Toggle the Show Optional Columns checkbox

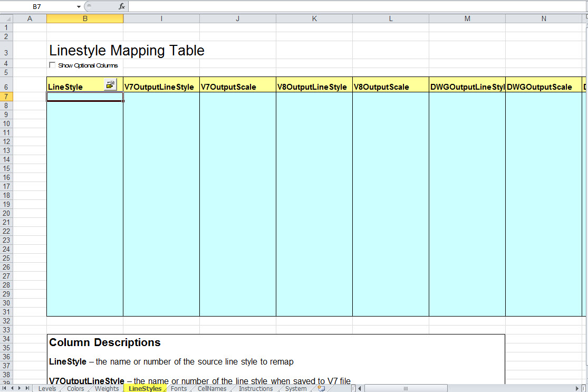tap(52, 65)
